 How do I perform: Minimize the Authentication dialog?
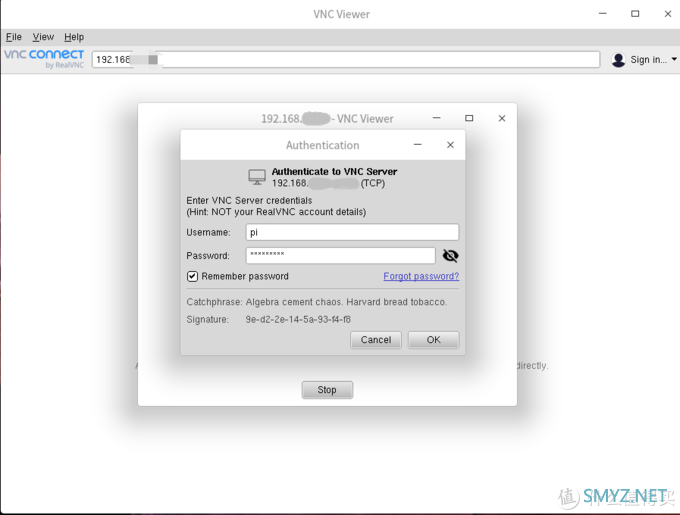418,144
